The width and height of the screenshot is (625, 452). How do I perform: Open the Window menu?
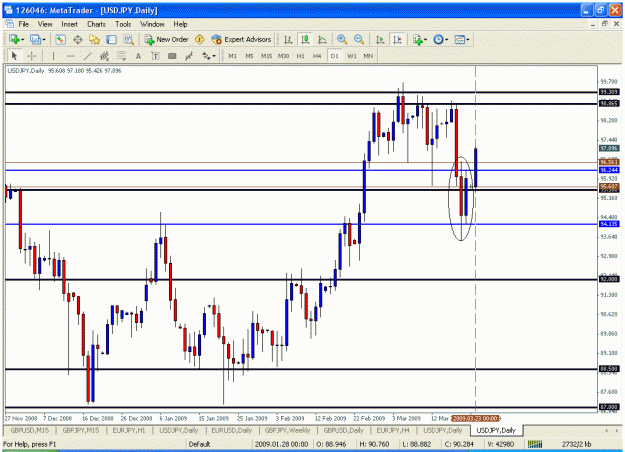pos(152,24)
